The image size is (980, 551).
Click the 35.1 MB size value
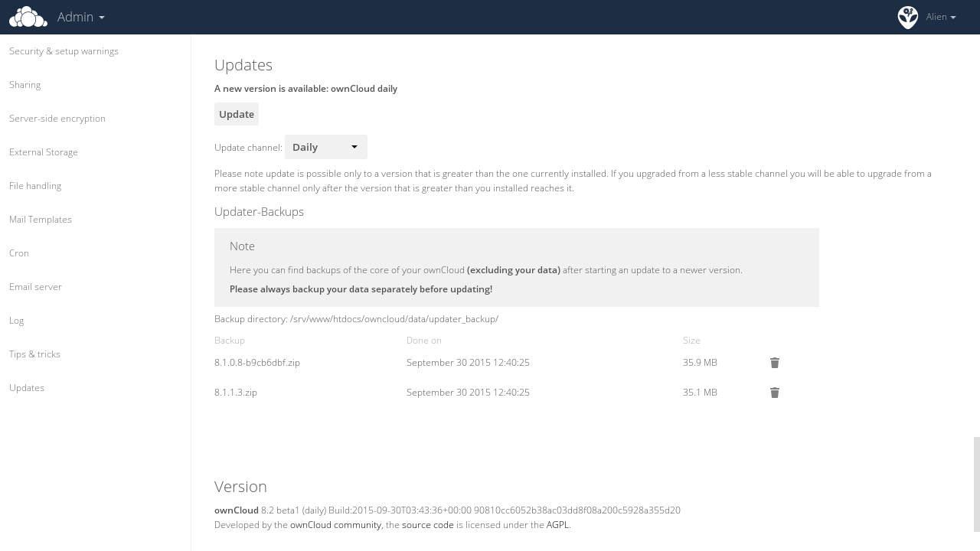point(700,393)
